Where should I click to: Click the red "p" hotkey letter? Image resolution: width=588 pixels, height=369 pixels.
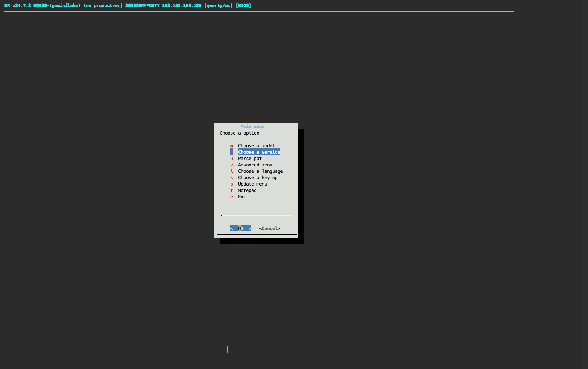[232, 184]
